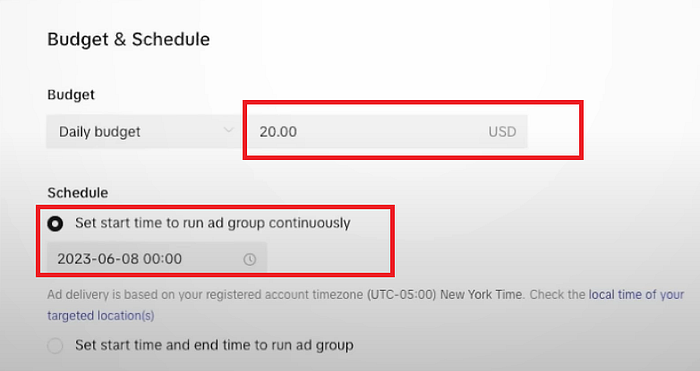Click the Schedule section label

(x=78, y=193)
